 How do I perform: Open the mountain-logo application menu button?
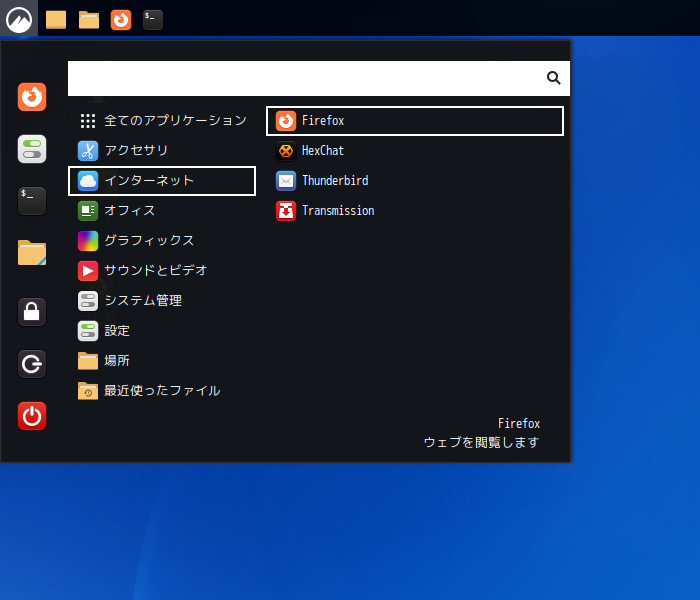pos(19,19)
